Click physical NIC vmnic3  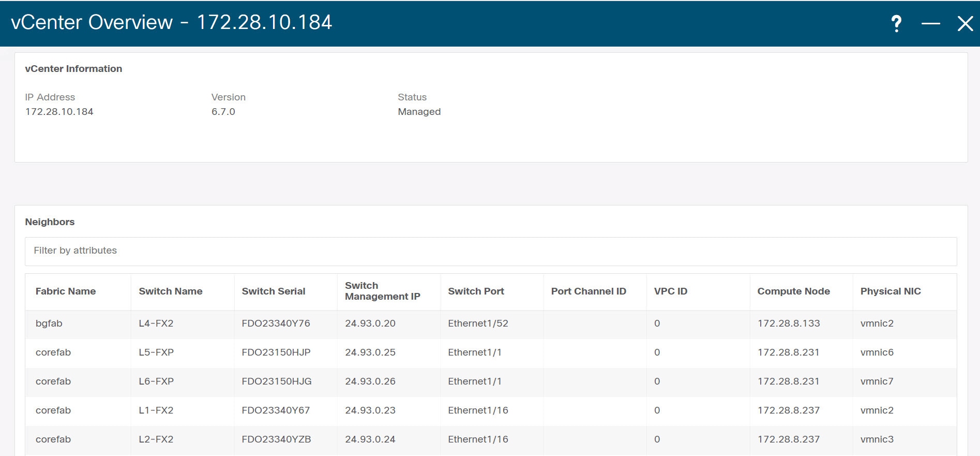[x=877, y=439]
